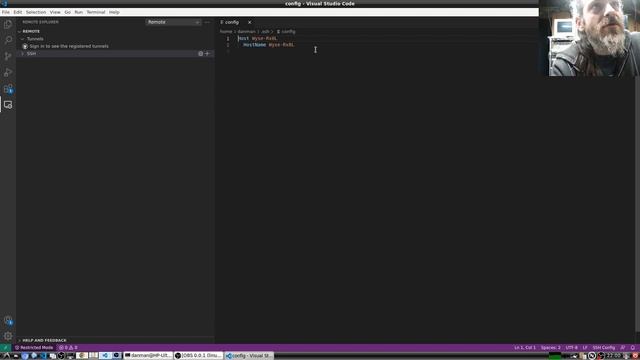Viewport: 640px width, 360px height.
Task: Click Spaces: 2 indentation setting
Action: pyautogui.click(x=551, y=348)
